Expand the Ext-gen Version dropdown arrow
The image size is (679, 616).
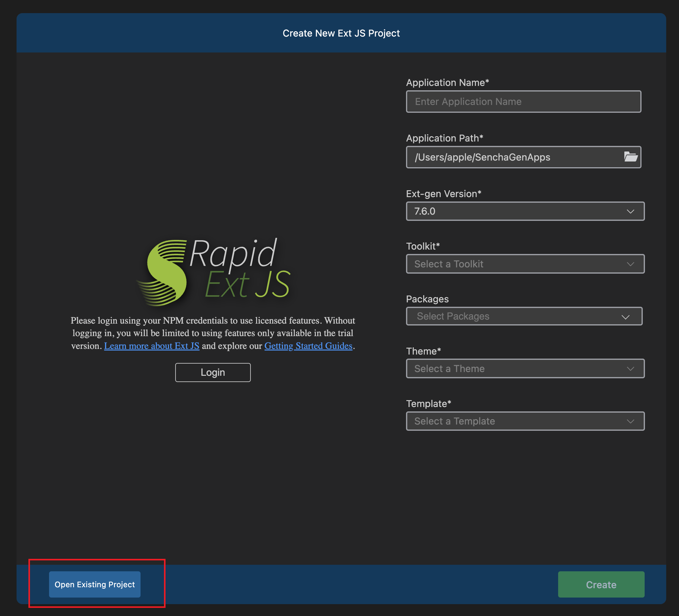click(x=630, y=211)
